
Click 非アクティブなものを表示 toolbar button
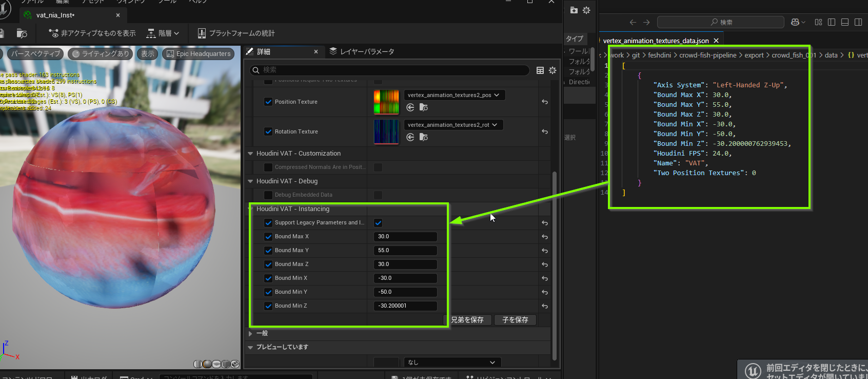[92, 33]
